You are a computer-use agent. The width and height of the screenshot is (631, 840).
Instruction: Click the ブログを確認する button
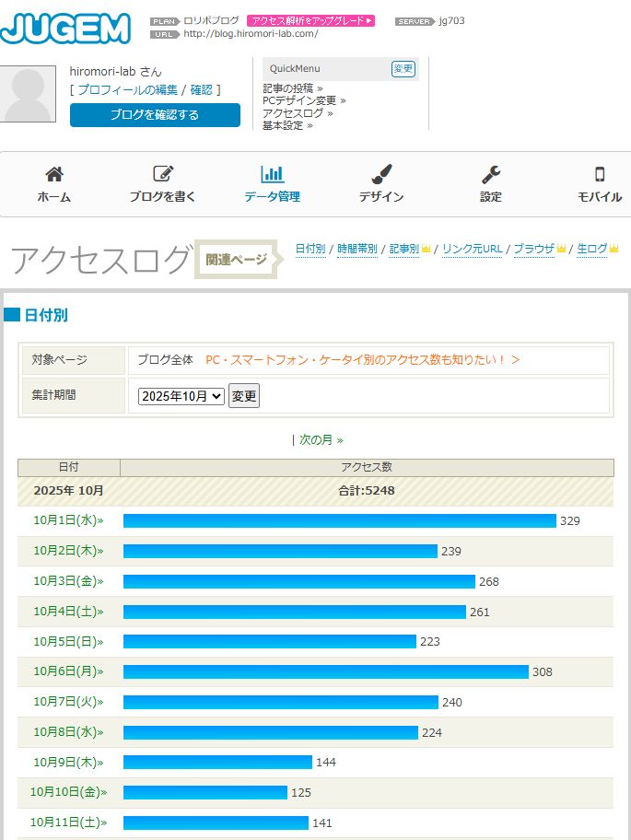[155, 115]
